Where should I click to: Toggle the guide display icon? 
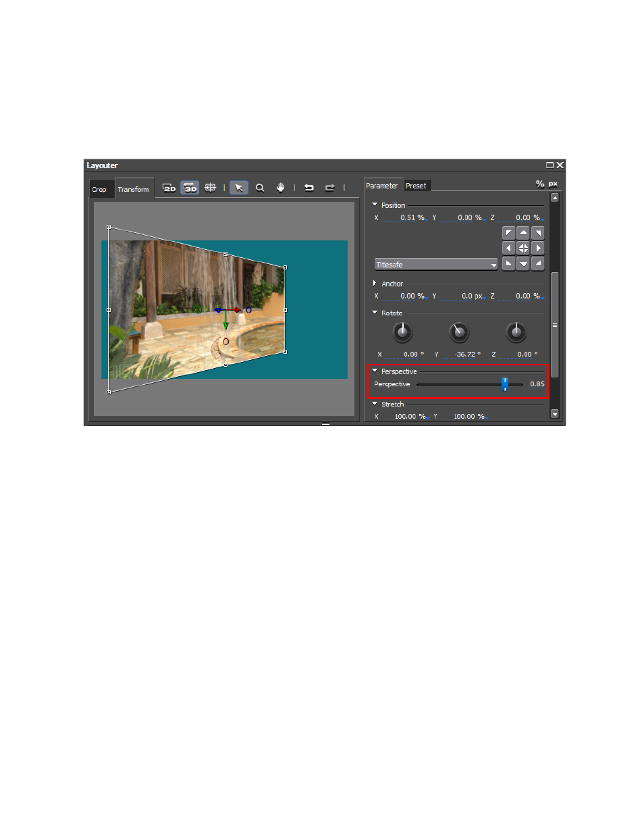coord(211,188)
